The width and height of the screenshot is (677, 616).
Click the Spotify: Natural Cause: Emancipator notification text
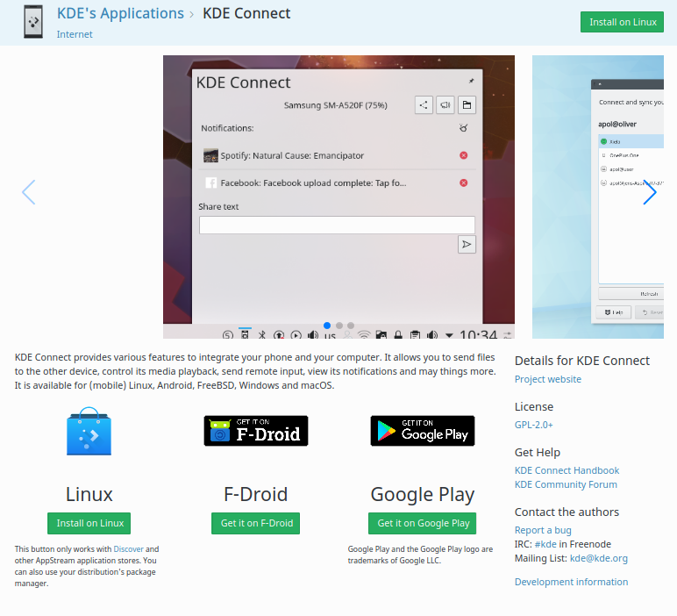tap(292, 155)
